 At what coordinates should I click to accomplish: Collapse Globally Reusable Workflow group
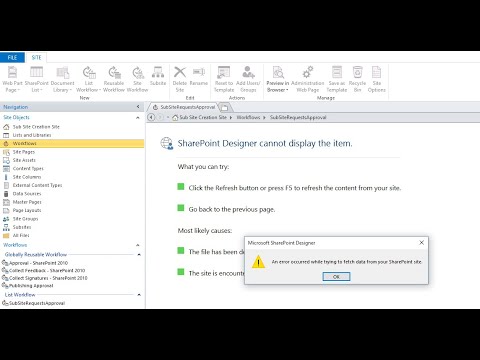tap(139, 255)
